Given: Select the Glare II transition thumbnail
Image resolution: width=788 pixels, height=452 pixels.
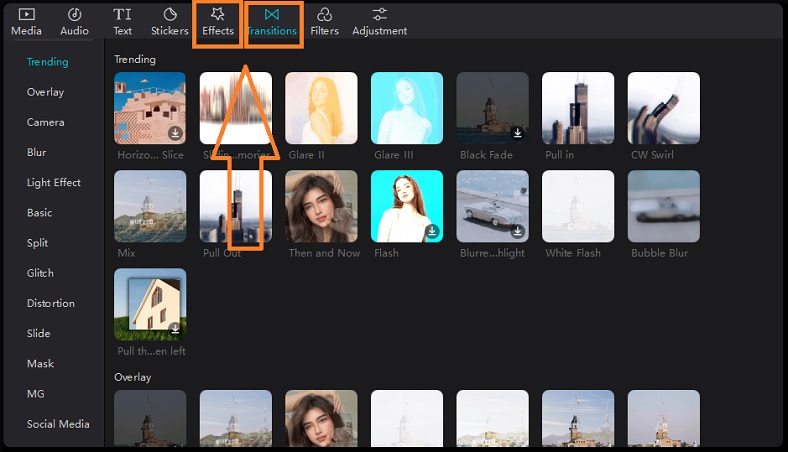Looking at the screenshot, I should [x=321, y=108].
